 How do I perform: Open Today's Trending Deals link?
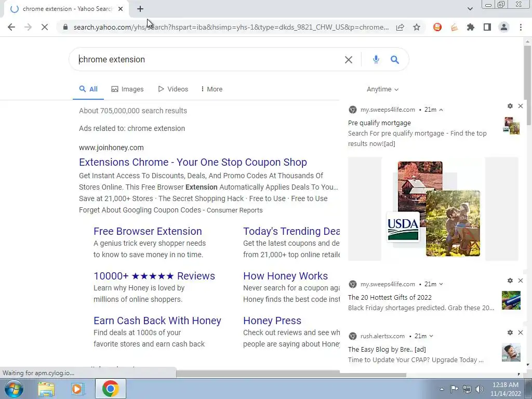pos(291,231)
